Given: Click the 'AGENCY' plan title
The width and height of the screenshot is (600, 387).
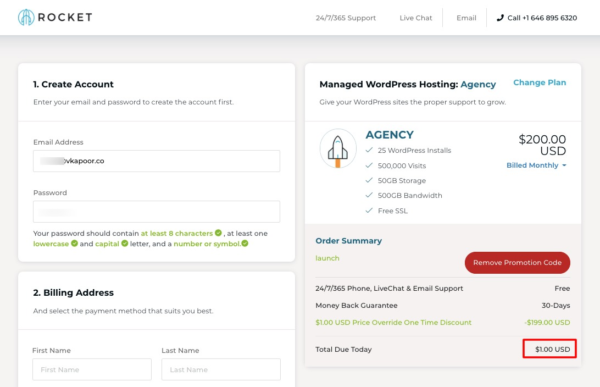Looking at the screenshot, I should pyautogui.click(x=390, y=135).
